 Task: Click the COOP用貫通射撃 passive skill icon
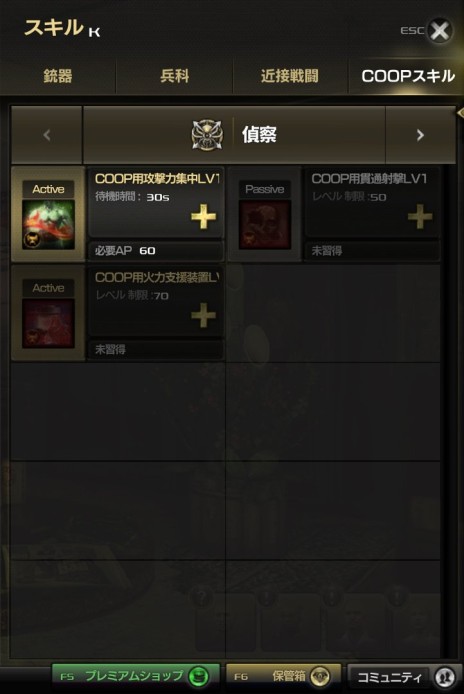[x=265, y=225]
